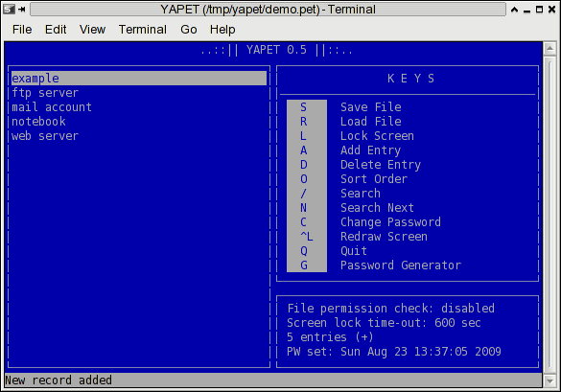561x392 pixels.
Task: Open the Help menu
Action: (222, 30)
